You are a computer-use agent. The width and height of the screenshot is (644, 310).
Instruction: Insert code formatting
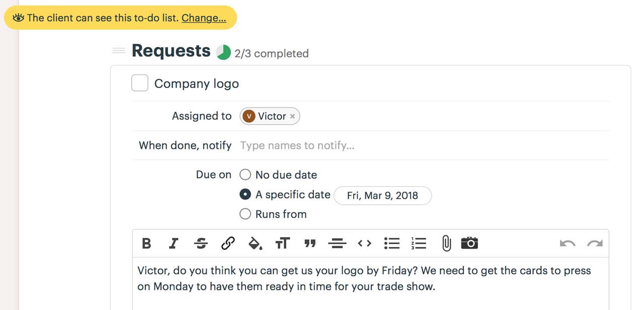(x=364, y=244)
